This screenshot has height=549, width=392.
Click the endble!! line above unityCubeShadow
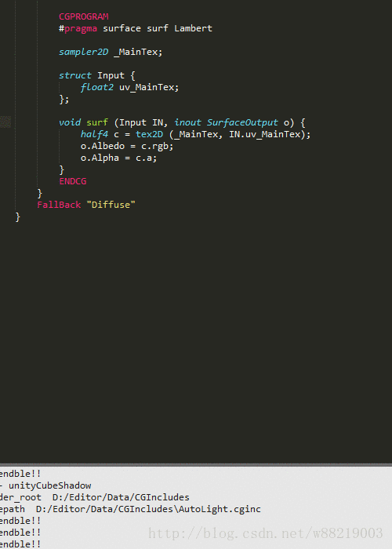(x=20, y=474)
